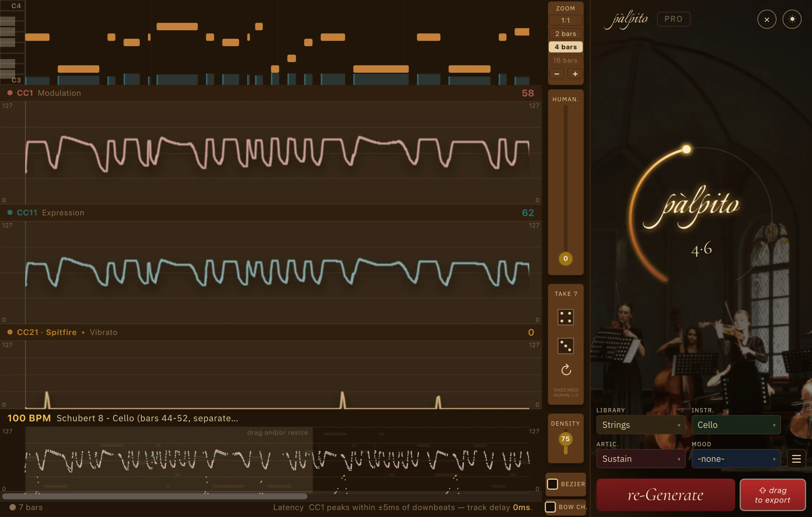Click the horizontal overview scrollbar
The image size is (812, 517).
[155, 496]
